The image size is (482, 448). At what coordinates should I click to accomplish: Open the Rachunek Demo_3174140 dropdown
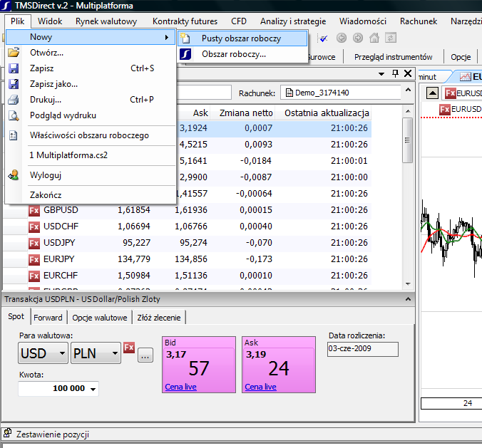click(341, 93)
